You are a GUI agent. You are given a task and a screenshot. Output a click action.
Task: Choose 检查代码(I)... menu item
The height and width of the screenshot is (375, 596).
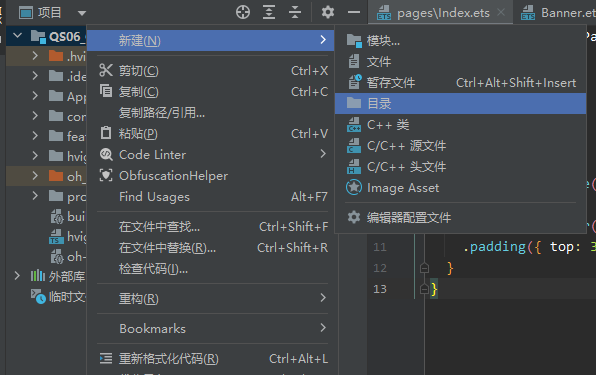pos(212,269)
